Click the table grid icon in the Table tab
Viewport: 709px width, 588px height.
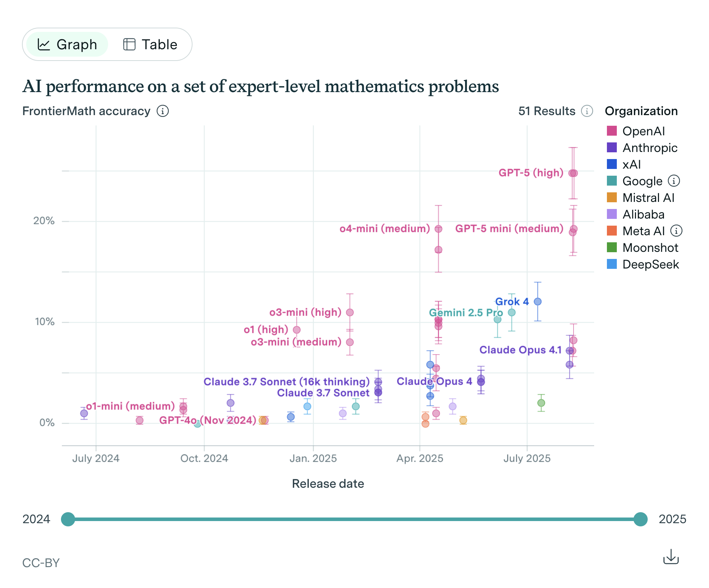[129, 45]
